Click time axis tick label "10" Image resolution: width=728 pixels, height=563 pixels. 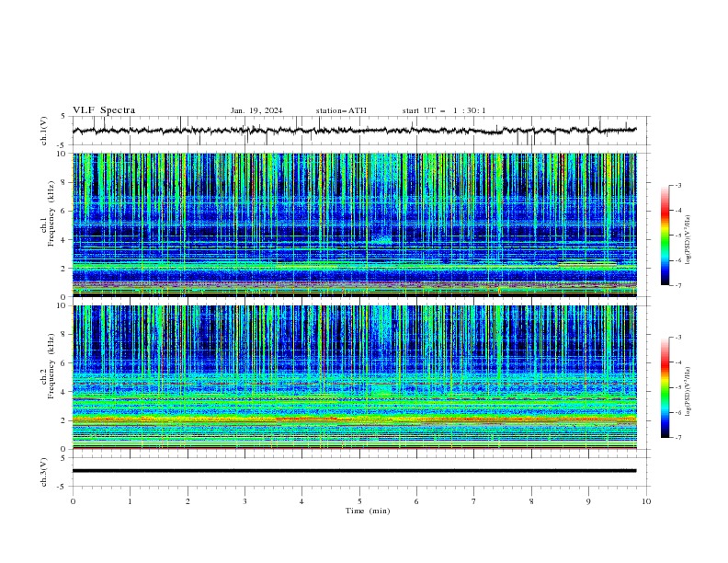point(646,501)
